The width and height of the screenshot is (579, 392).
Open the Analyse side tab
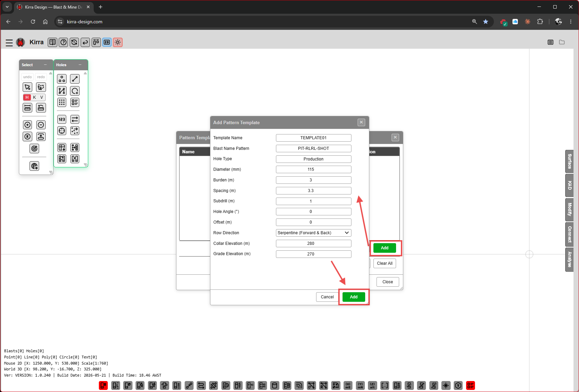click(569, 260)
